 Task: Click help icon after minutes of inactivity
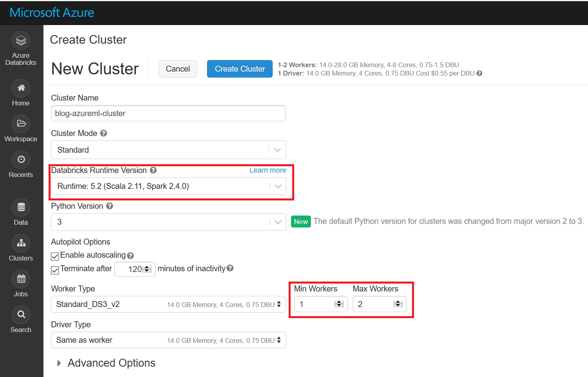(x=230, y=268)
